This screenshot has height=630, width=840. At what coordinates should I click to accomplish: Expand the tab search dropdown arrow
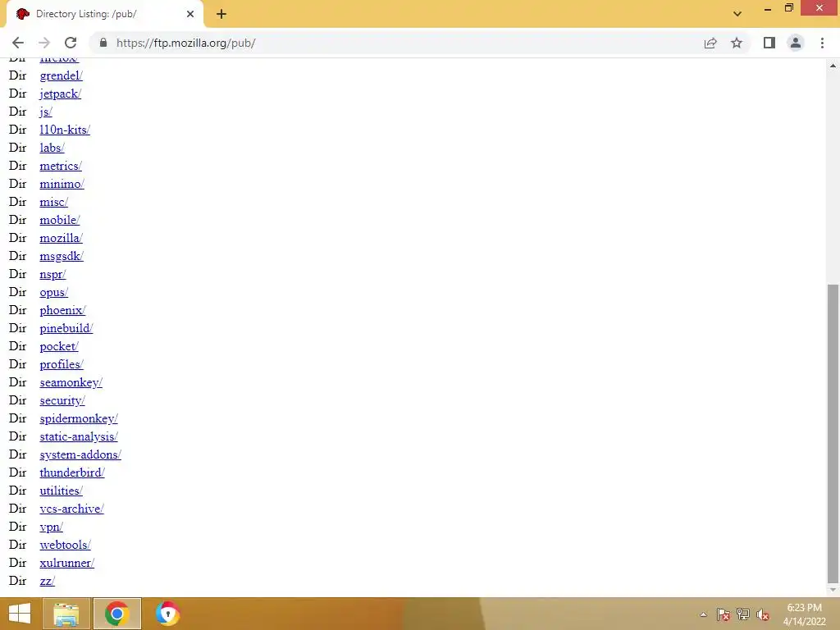pos(737,14)
